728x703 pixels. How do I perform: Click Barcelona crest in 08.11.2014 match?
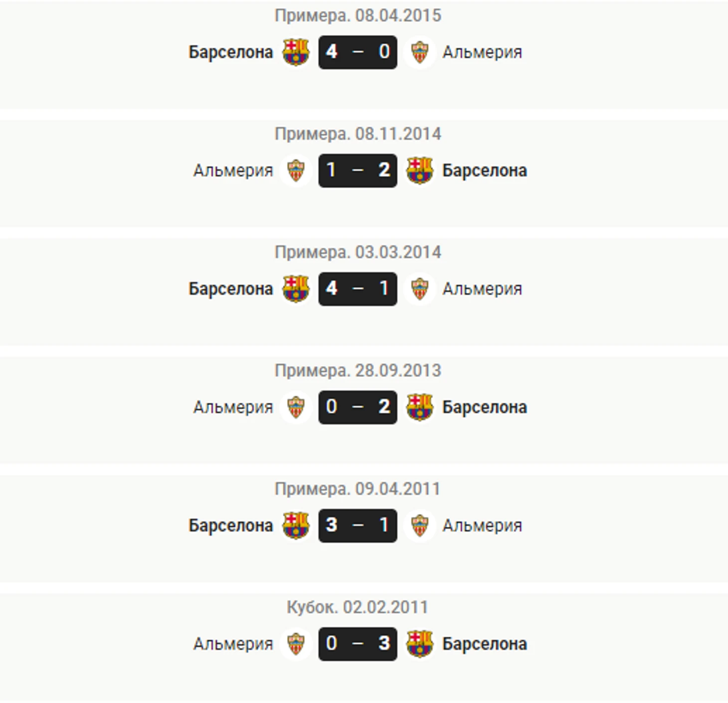tap(419, 171)
